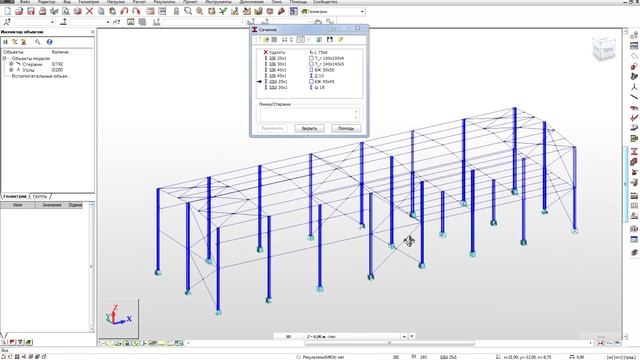Click the Имя column header
Viewport: 640px width, 360px height.
18,205
